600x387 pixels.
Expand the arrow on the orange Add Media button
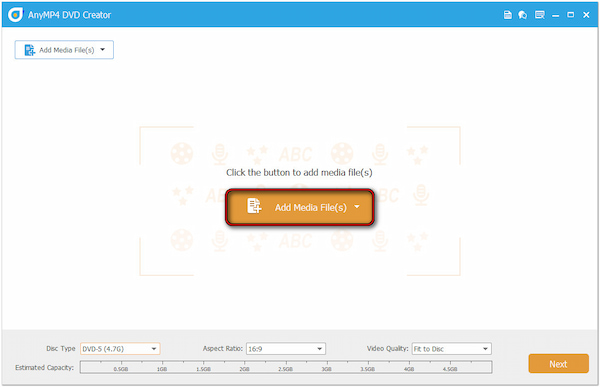click(x=357, y=207)
